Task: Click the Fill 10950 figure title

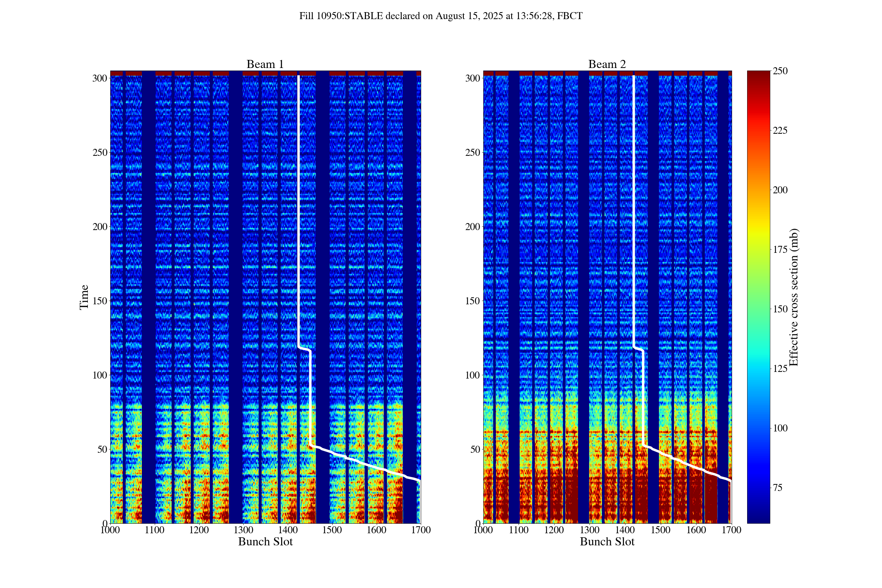Action: (x=441, y=16)
